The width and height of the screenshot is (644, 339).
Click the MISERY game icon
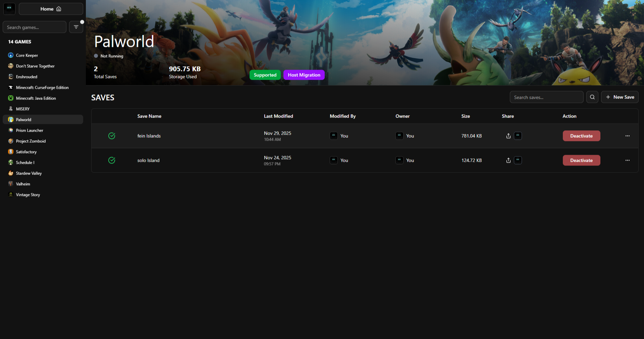11,109
